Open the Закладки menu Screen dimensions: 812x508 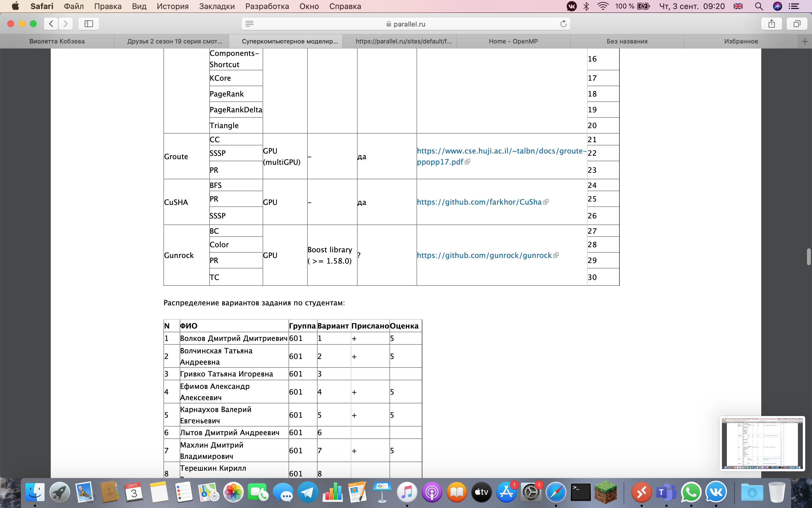[217, 6]
